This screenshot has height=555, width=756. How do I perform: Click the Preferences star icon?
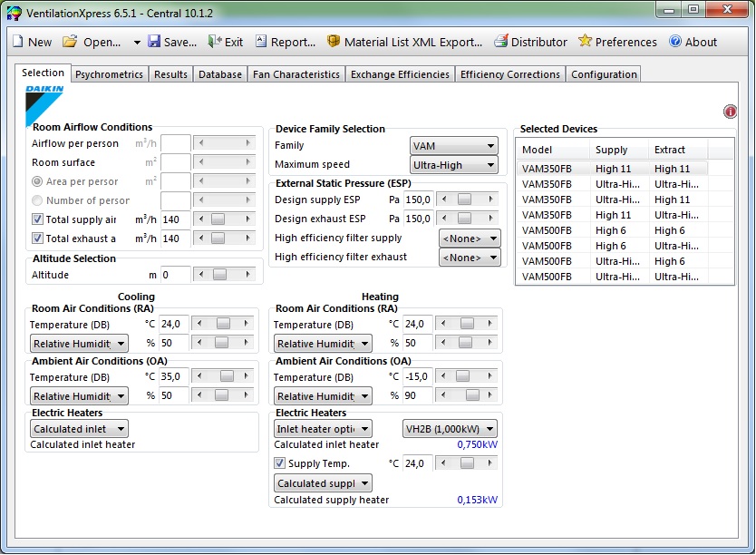point(585,41)
